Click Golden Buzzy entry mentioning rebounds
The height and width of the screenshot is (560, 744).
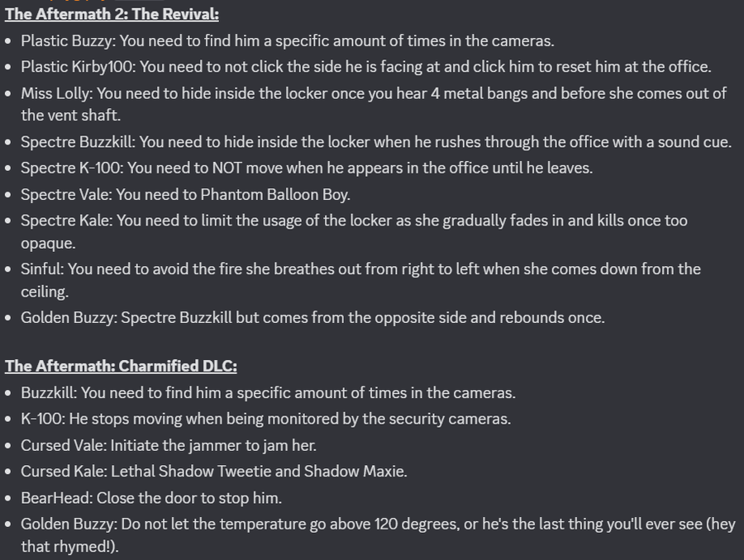[x=312, y=317]
